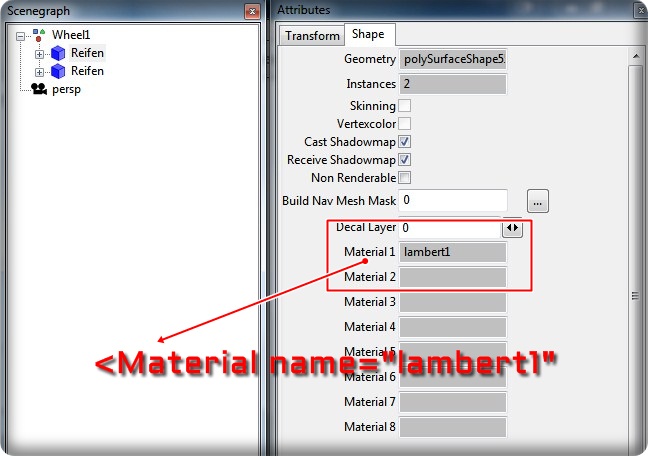Select the persp camera icon
Viewport: 648px width, 456px height.
39,89
